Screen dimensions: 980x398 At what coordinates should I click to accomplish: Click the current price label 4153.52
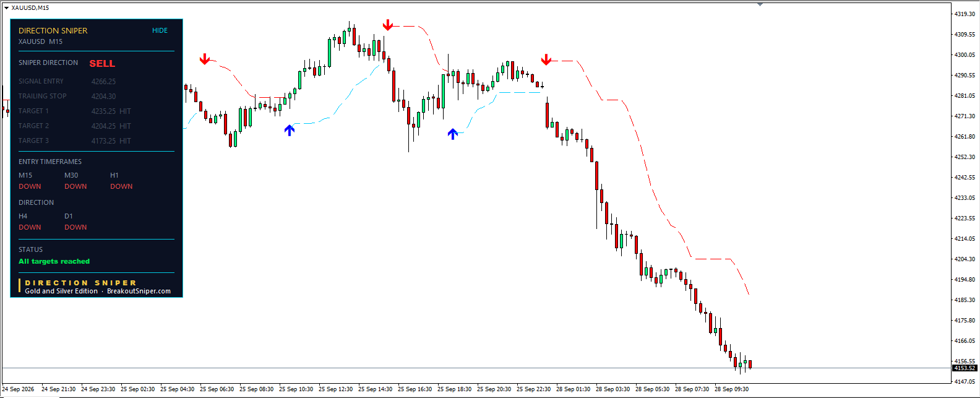965,368
